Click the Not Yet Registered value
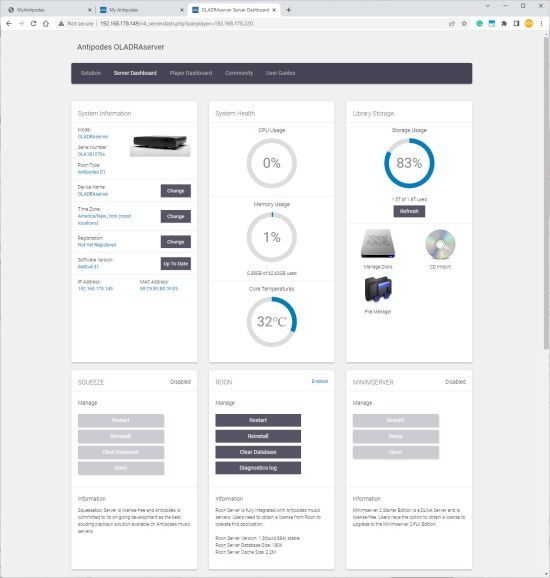The image size is (550, 578). click(97, 245)
